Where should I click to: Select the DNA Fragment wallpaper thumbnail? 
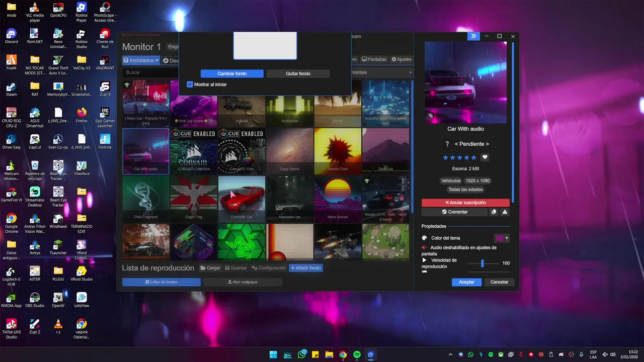(x=146, y=199)
